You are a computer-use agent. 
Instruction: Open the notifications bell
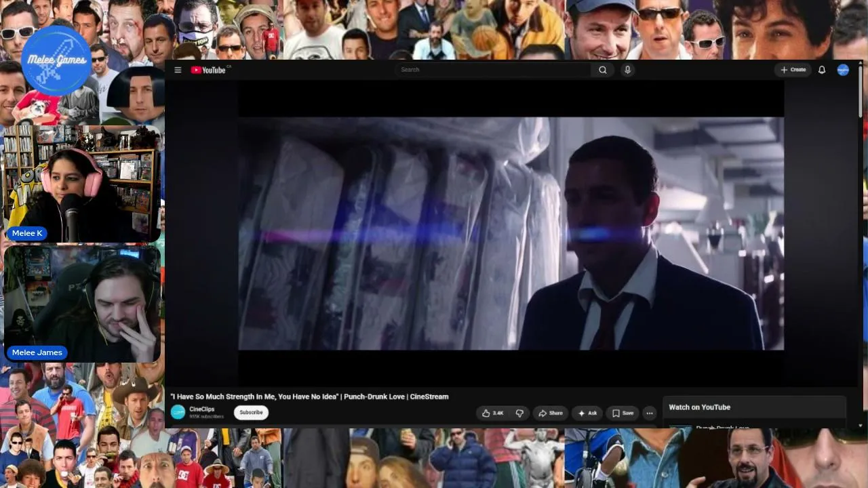(822, 70)
